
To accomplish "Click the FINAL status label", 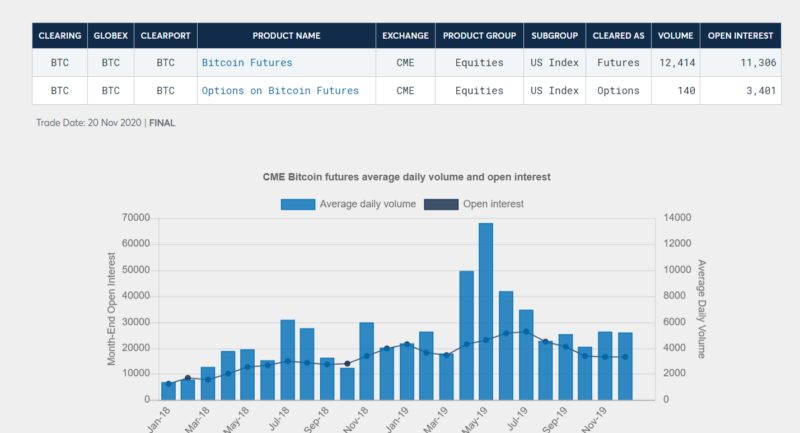I will tap(162, 123).
